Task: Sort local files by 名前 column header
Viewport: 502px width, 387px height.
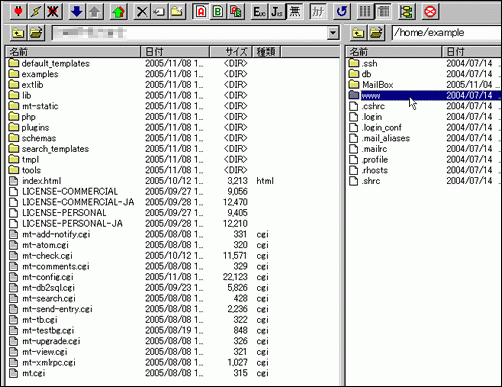Action: pyautogui.click(x=73, y=52)
